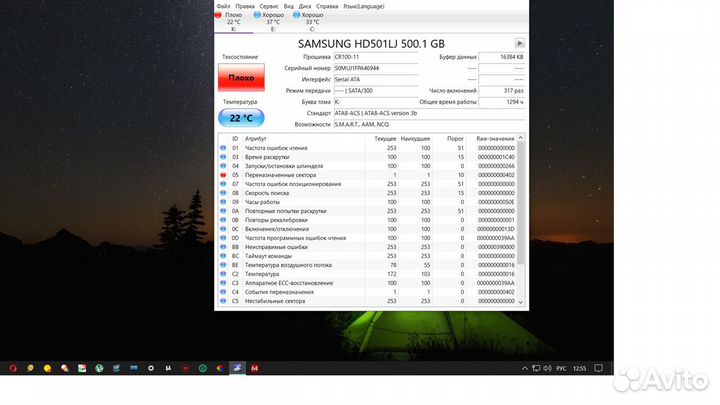Click the 22 °C temperature button
Viewport: 720px width, 405px height.
point(241,118)
